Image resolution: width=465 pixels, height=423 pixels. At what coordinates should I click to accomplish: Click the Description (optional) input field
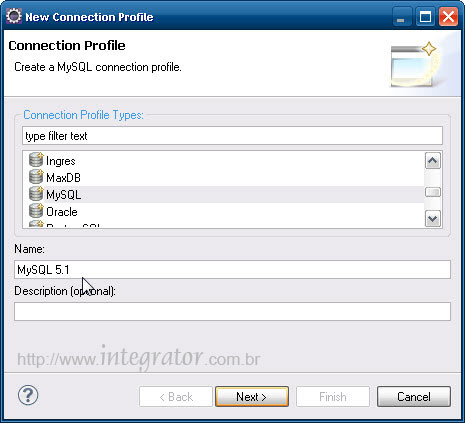pos(232,311)
